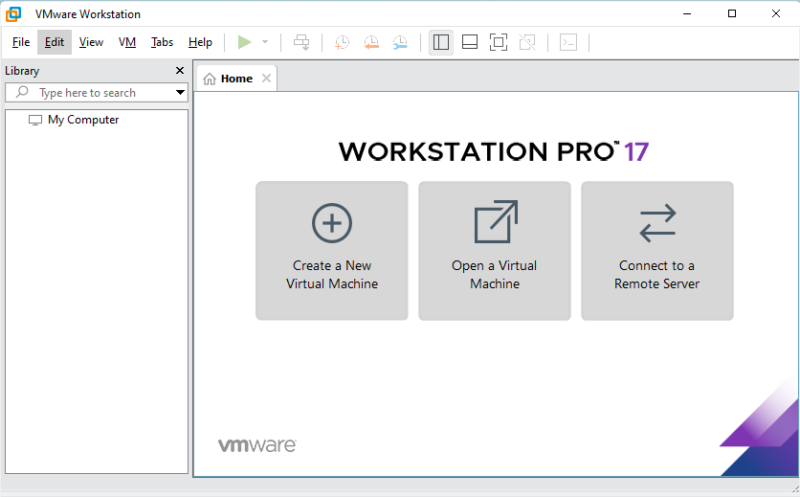Screen dimensions: 800x497
Task: Open the power options dropdown arrow
Action: tap(265, 42)
